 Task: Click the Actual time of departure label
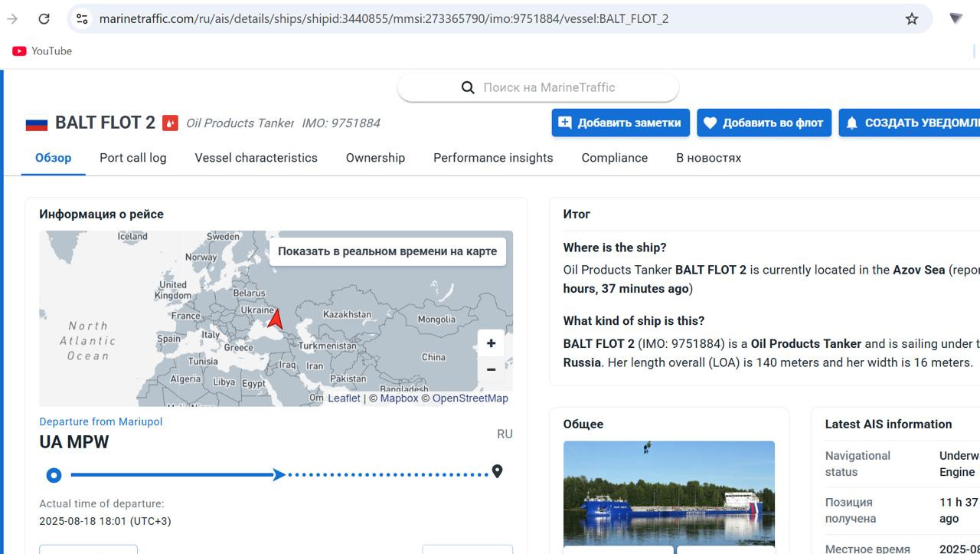102,503
